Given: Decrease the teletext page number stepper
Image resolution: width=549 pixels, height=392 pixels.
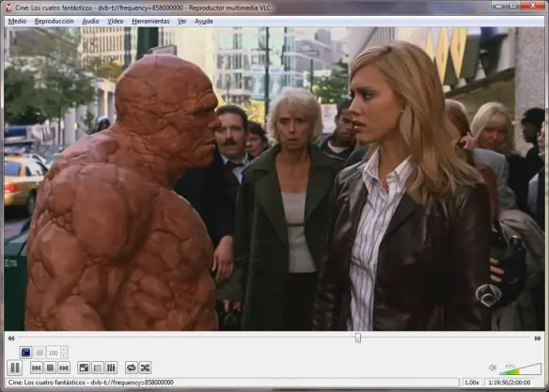Looking at the screenshot, I should pos(63,355).
